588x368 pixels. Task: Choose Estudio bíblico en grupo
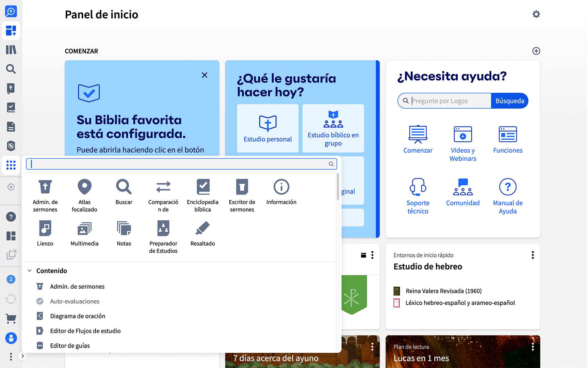tap(333, 128)
